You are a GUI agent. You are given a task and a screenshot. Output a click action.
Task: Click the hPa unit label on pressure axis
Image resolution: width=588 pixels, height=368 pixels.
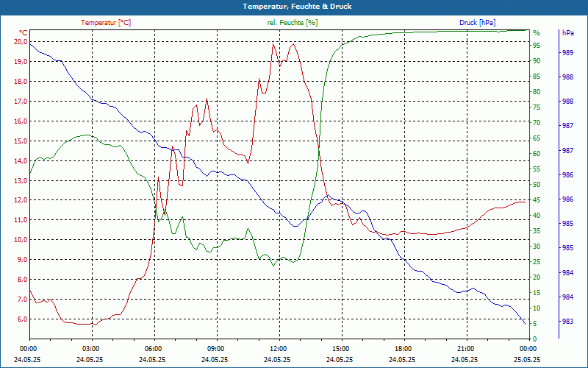[x=567, y=33]
